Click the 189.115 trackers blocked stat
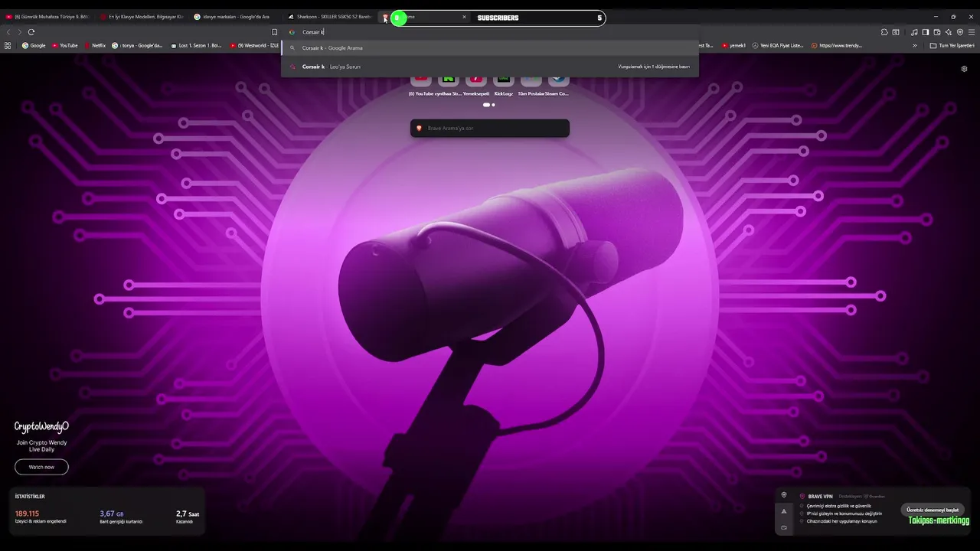This screenshot has height=551, width=980. click(x=41, y=517)
